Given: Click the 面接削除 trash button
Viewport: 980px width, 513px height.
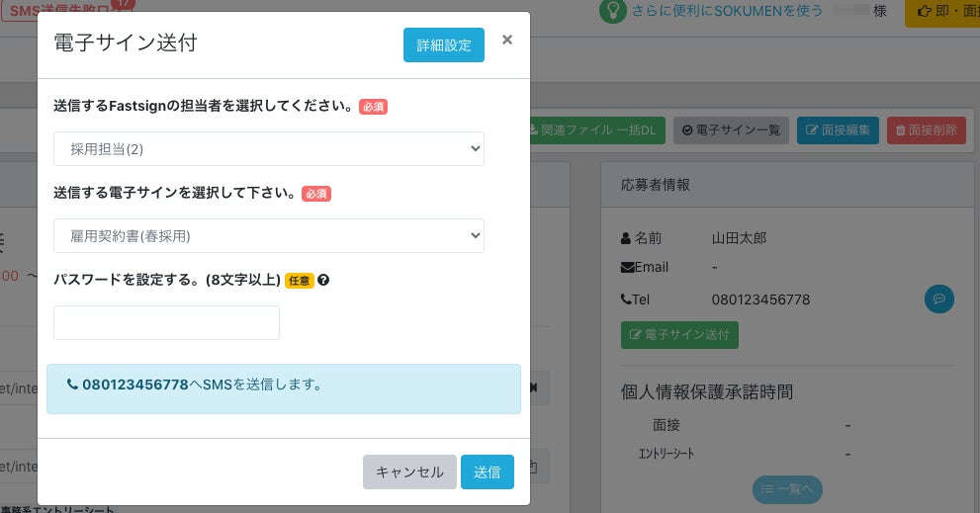Looking at the screenshot, I should pyautogui.click(x=926, y=129).
